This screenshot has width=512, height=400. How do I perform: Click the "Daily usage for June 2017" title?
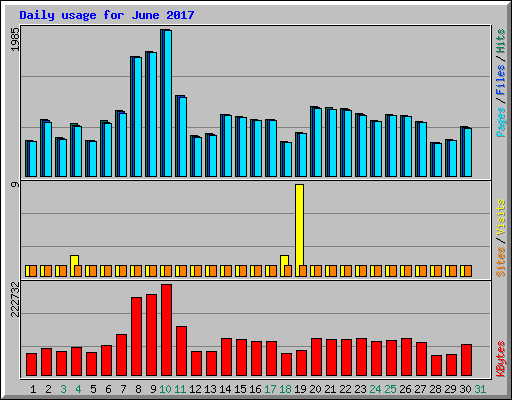pos(107,15)
